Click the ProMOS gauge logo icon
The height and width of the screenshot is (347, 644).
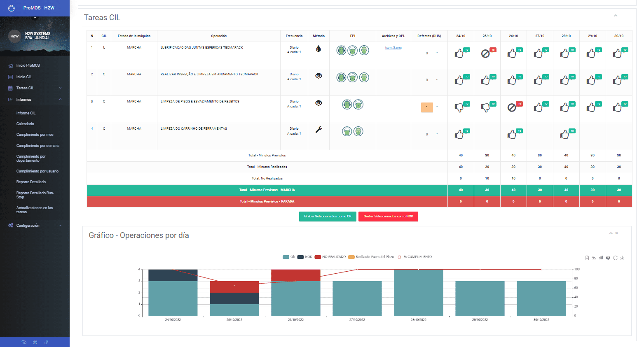point(12,8)
